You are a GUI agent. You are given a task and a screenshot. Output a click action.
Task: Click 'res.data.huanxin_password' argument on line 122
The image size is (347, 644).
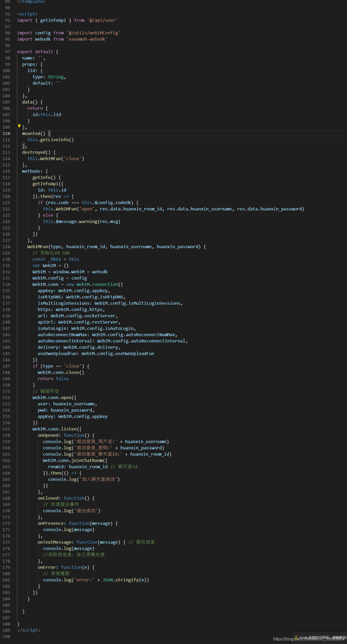point(270,209)
